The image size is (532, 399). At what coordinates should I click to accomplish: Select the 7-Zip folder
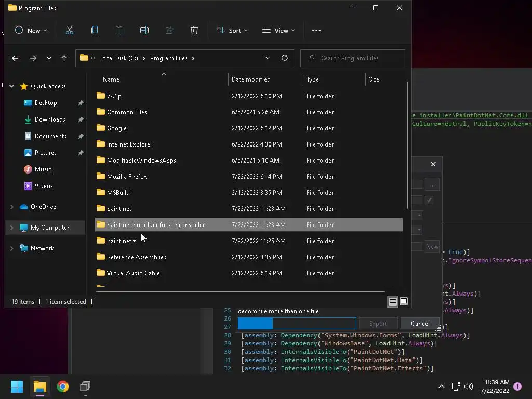249,96
